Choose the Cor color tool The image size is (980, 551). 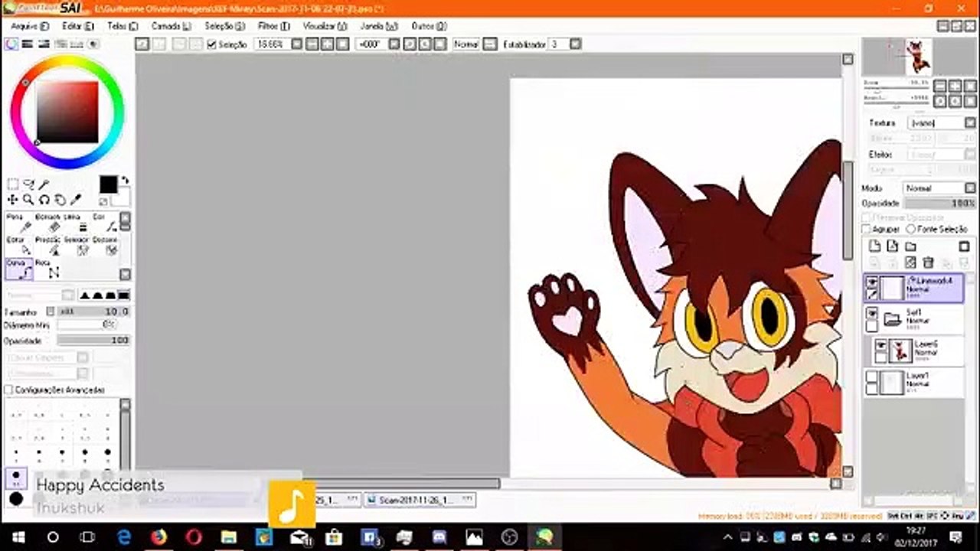pyautogui.click(x=106, y=223)
